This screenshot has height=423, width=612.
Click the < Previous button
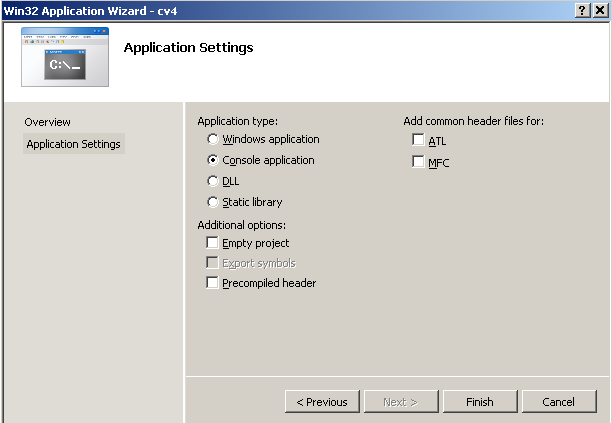322,402
